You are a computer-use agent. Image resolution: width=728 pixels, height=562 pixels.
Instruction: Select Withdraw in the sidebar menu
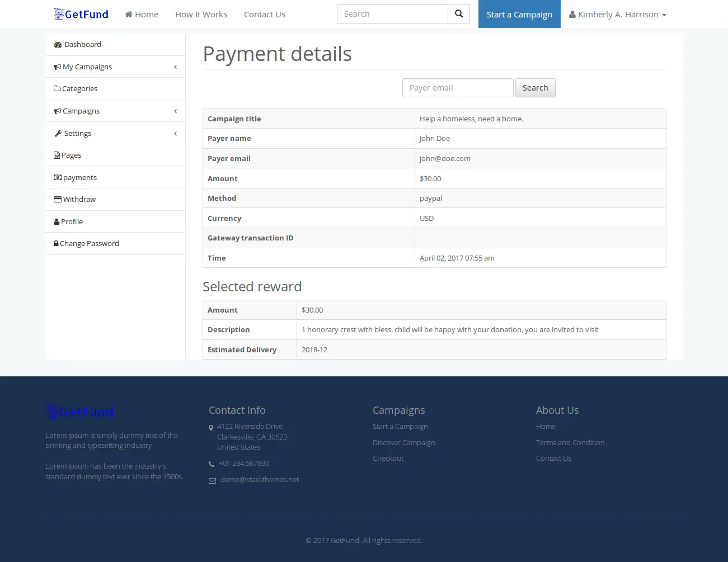point(115,200)
